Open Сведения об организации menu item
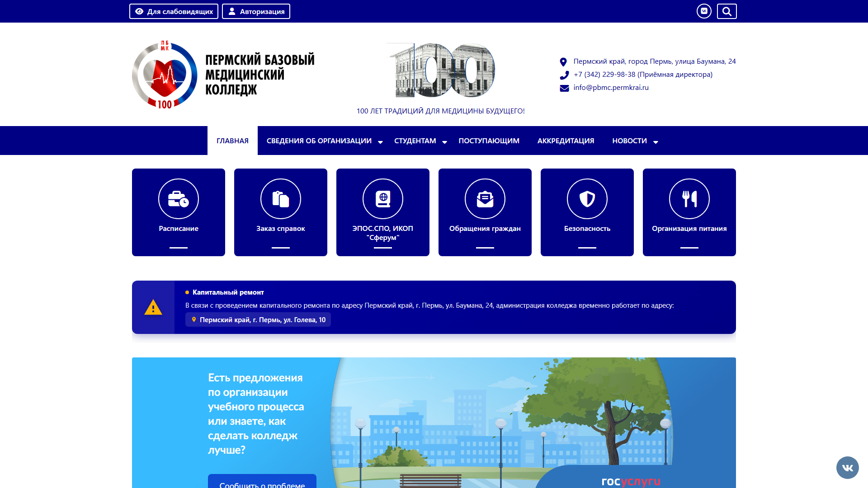 (x=319, y=141)
